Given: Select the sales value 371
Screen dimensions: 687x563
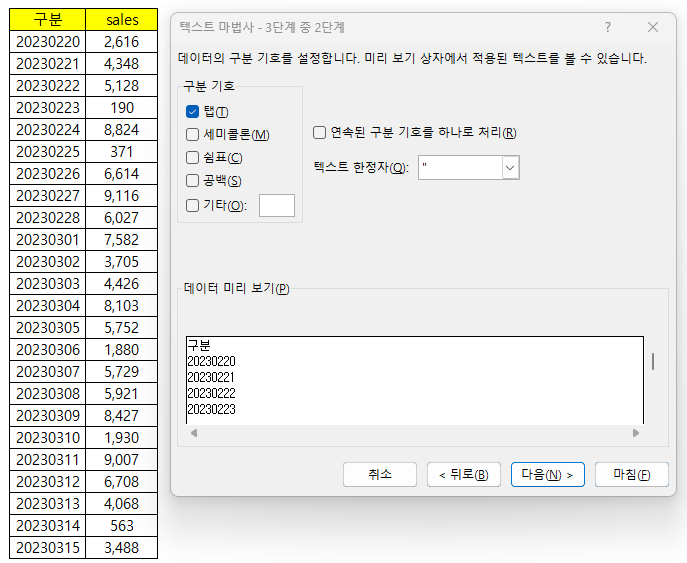Looking at the screenshot, I should pyautogui.click(x=122, y=152).
